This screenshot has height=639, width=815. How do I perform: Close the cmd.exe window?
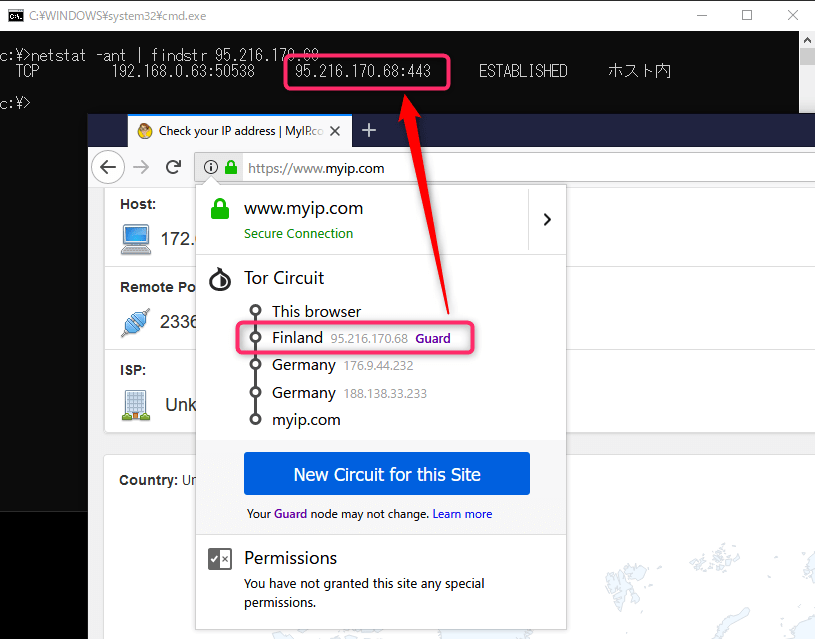pos(793,16)
